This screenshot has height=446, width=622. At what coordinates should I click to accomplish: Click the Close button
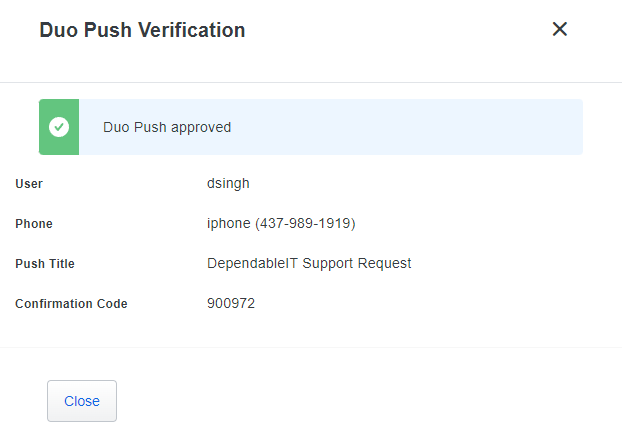point(82,401)
